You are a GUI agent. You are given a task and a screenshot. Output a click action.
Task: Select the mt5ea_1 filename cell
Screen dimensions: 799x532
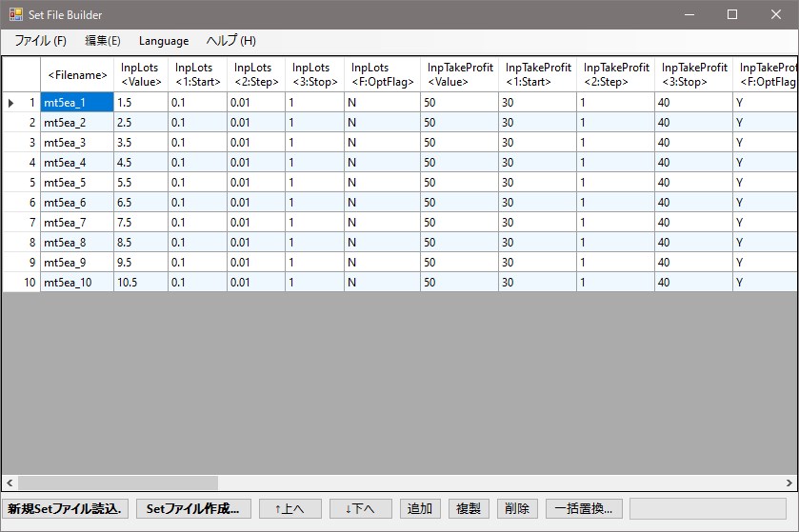(77, 103)
